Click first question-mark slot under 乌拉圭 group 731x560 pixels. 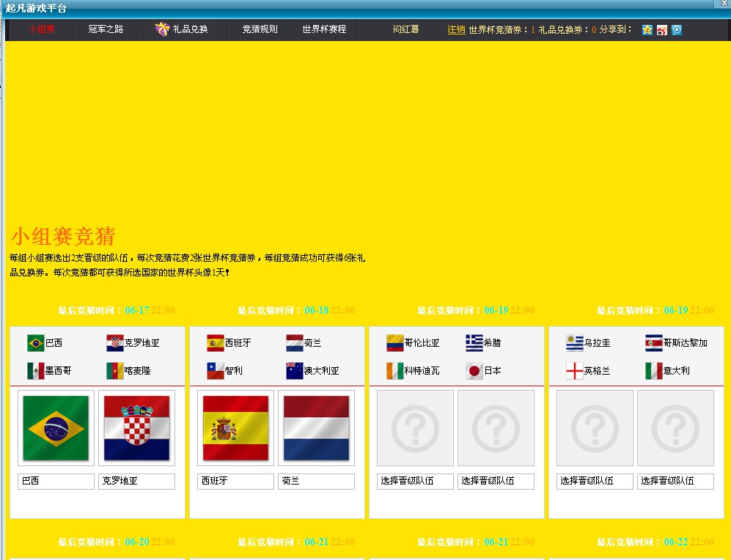click(595, 428)
